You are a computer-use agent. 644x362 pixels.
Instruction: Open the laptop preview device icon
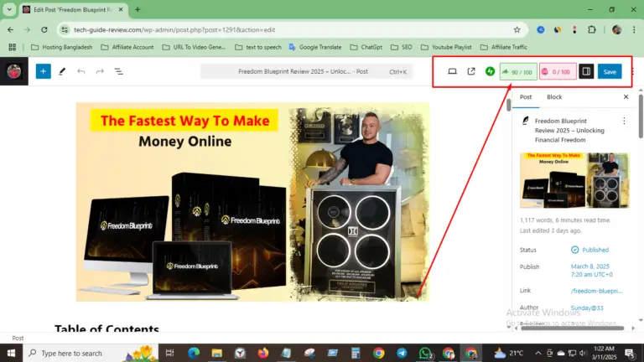(452, 71)
